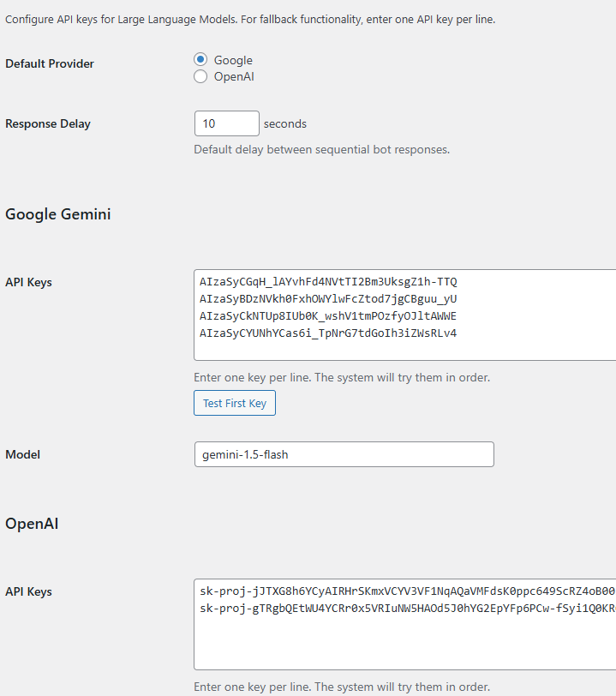This screenshot has height=696, width=616.
Task: Click the 'seconds' unit text
Action: pyautogui.click(x=285, y=123)
